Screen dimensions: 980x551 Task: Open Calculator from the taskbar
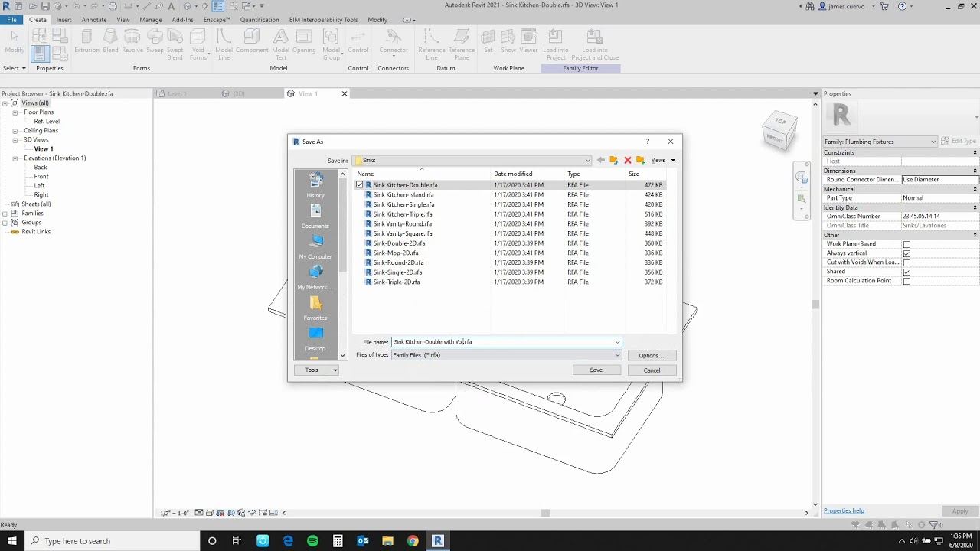pyautogui.click(x=338, y=541)
